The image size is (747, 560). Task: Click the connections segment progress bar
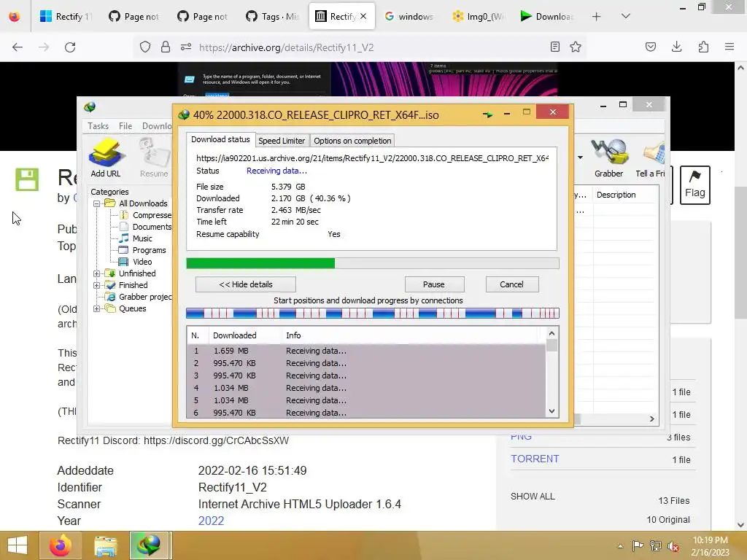pos(373,314)
